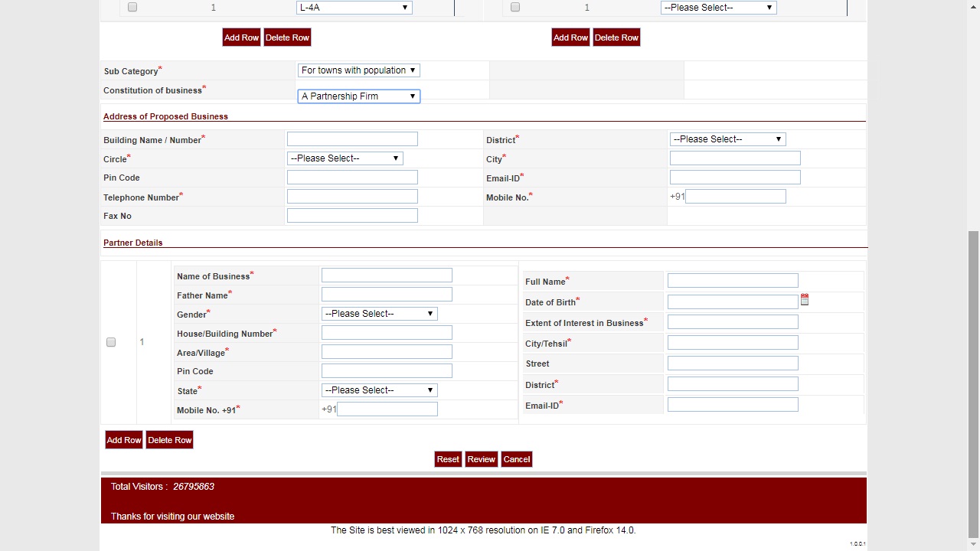Open the Date of Birth calendar picker

click(x=805, y=300)
